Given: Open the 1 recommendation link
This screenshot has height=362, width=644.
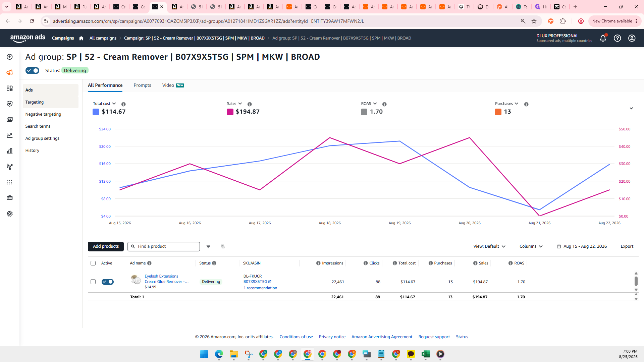Looking at the screenshot, I should [x=260, y=288].
